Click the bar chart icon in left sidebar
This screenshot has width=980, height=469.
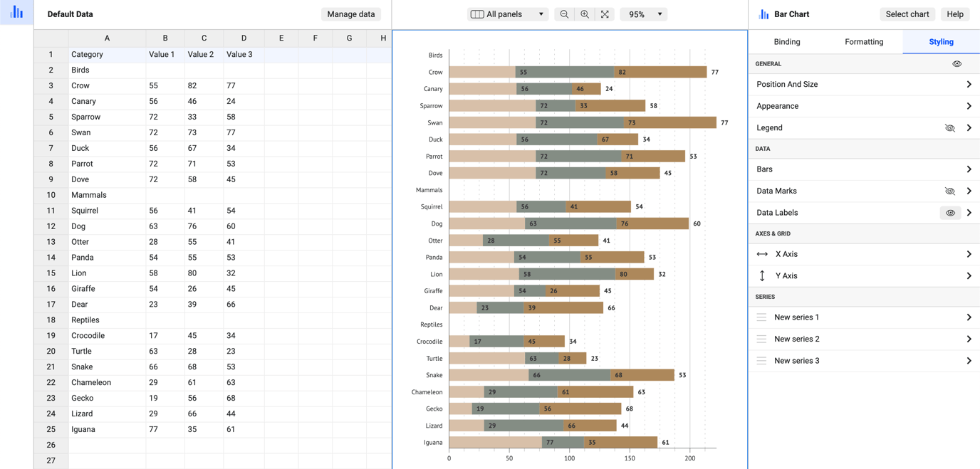pos(16,13)
